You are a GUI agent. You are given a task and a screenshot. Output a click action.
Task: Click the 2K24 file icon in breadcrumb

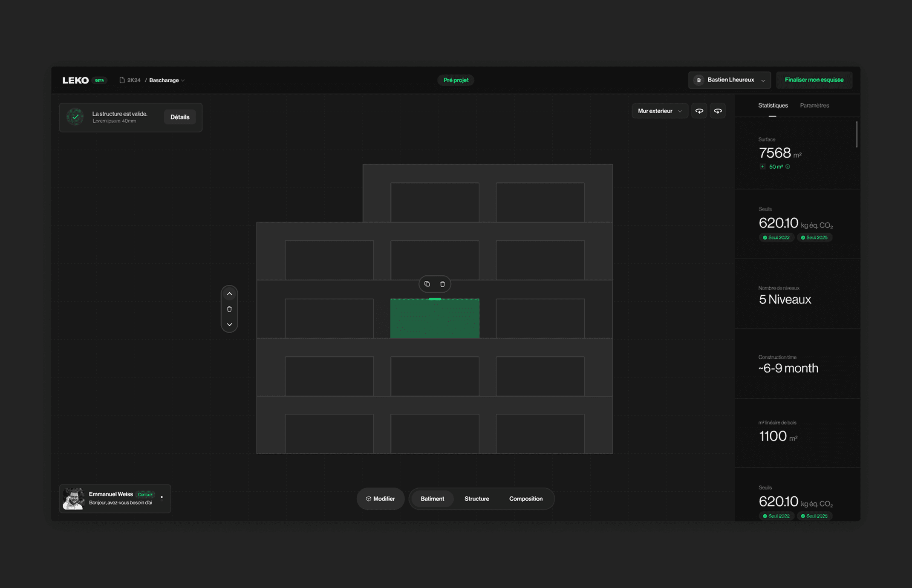122,80
